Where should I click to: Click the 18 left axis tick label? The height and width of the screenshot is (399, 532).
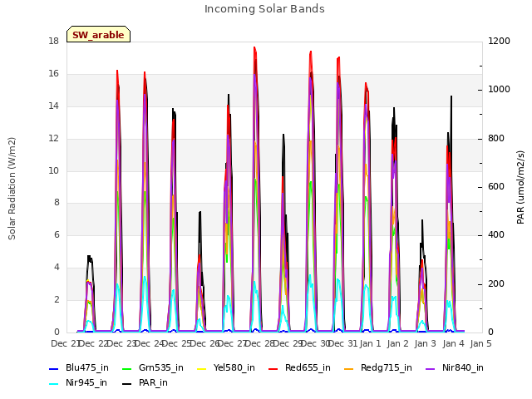tap(53, 41)
